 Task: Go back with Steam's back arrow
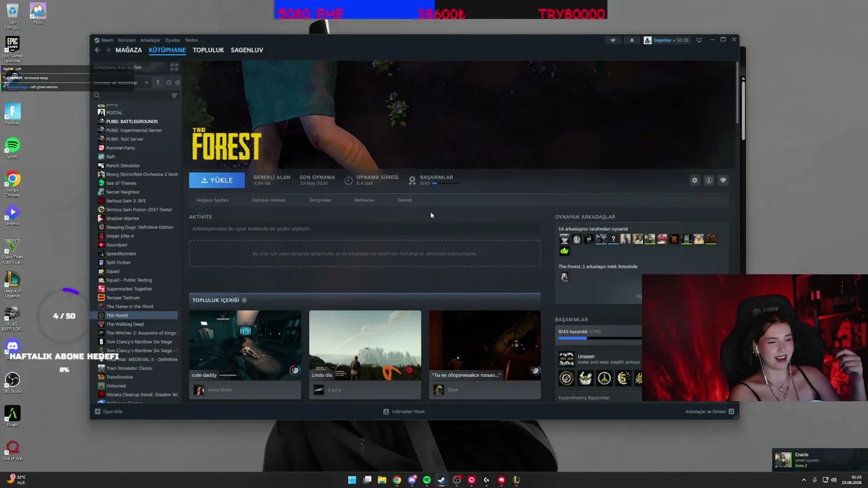(97, 50)
